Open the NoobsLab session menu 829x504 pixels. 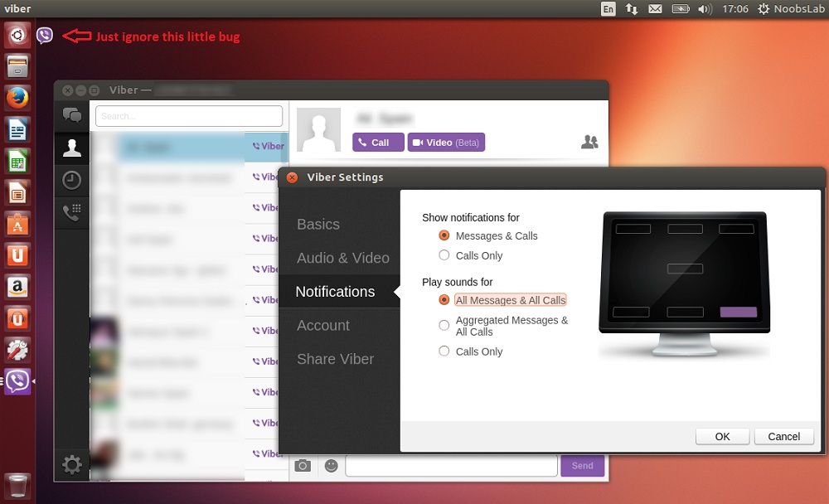tap(791, 9)
